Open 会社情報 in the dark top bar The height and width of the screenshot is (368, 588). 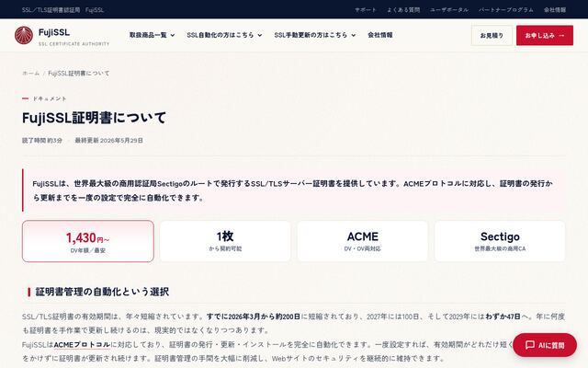pyautogui.click(x=555, y=10)
